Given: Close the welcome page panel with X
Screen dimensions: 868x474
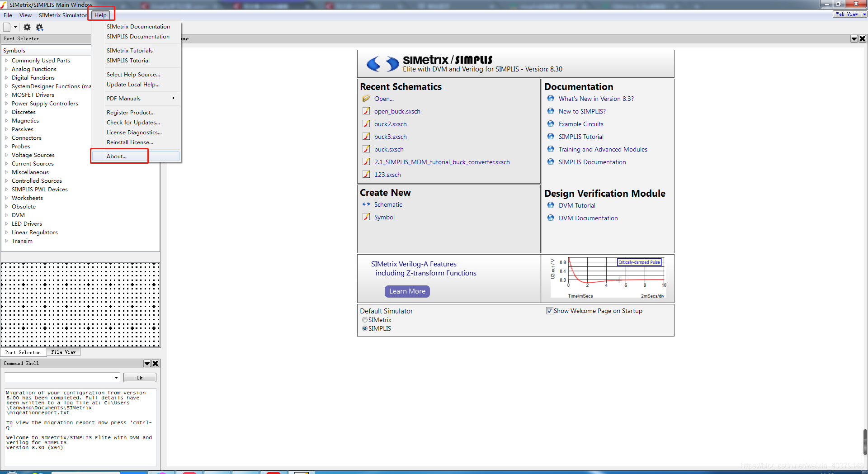Looking at the screenshot, I should (862, 39).
